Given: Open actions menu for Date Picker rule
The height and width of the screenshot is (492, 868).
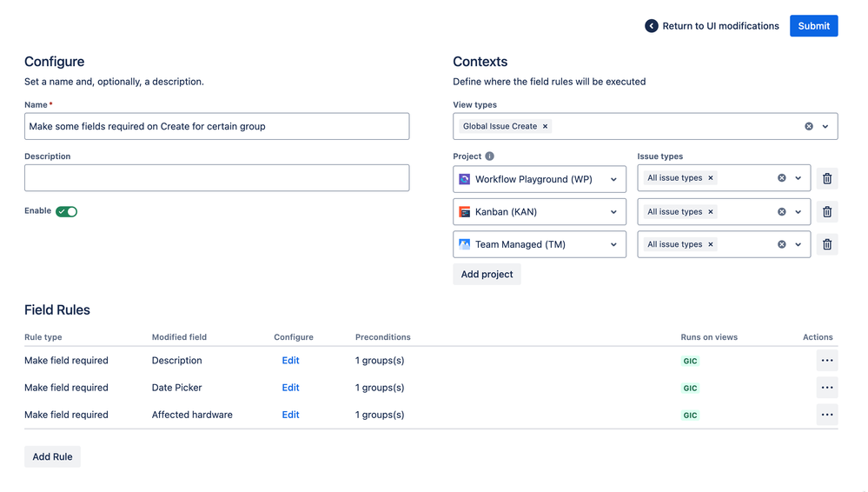Looking at the screenshot, I should 826,388.
